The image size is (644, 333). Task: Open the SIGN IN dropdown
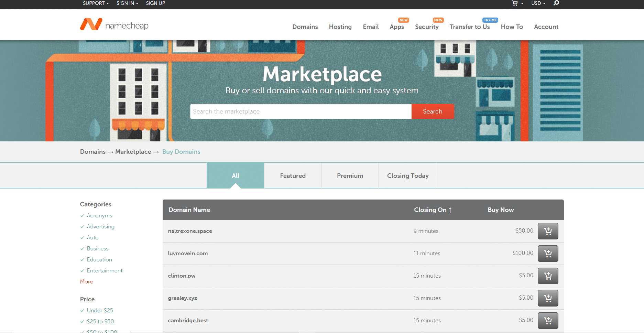click(128, 3)
